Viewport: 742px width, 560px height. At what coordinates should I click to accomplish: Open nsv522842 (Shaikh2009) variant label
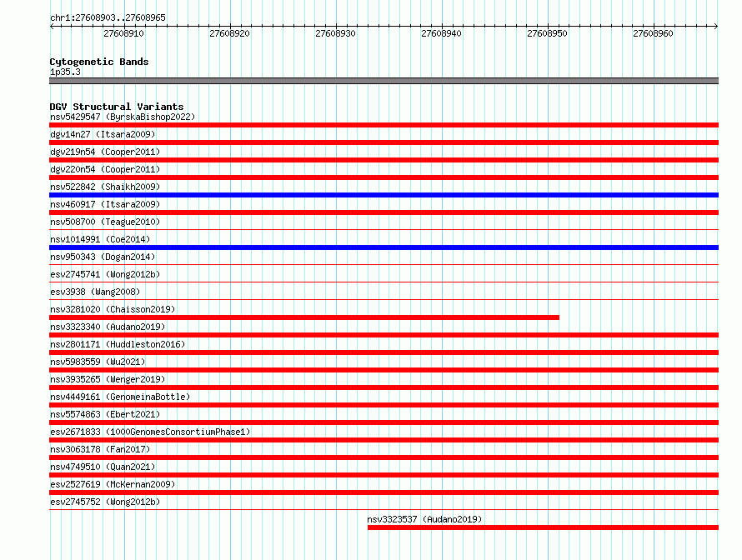pyautogui.click(x=105, y=187)
